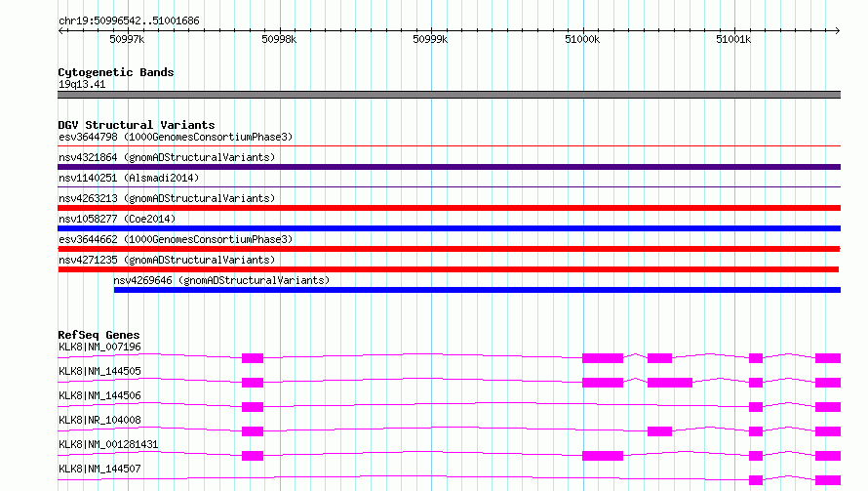Click the nsv4263213 gnomAD variant label
Screen dimensions: 868x491
167,198
